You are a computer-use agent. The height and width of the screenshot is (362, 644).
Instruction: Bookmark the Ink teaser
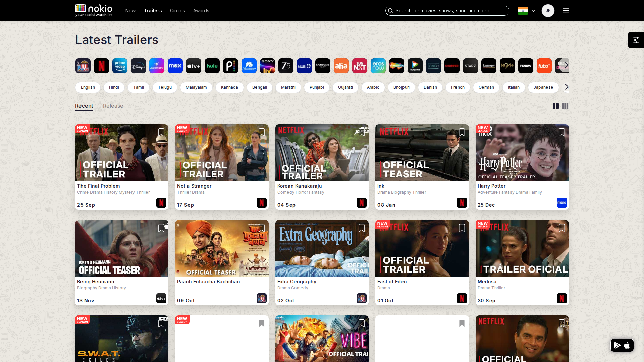click(462, 132)
